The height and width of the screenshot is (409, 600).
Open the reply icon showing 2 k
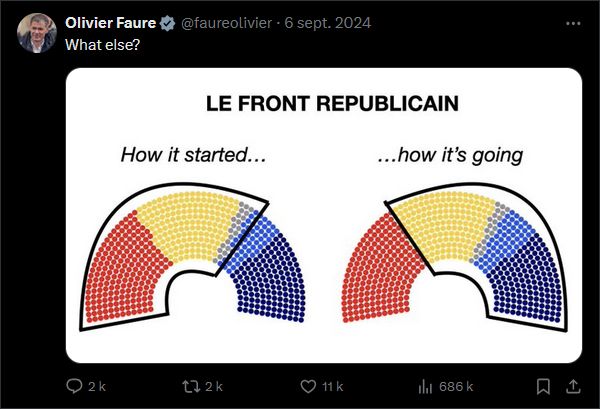pyautogui.click(x=74, y=386)
